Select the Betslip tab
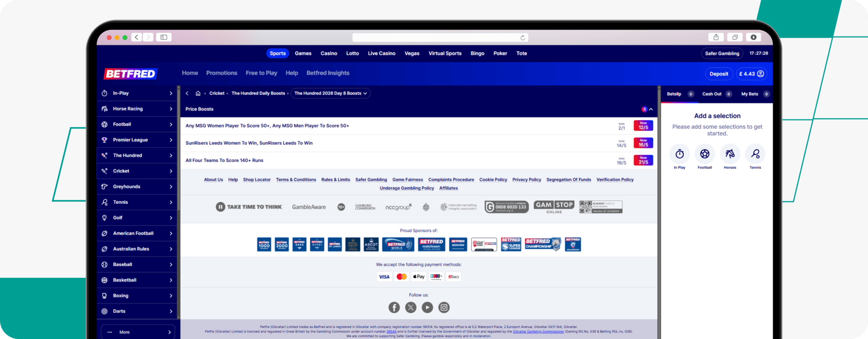Viewport: 868px width, 339px height. point(680,94)
